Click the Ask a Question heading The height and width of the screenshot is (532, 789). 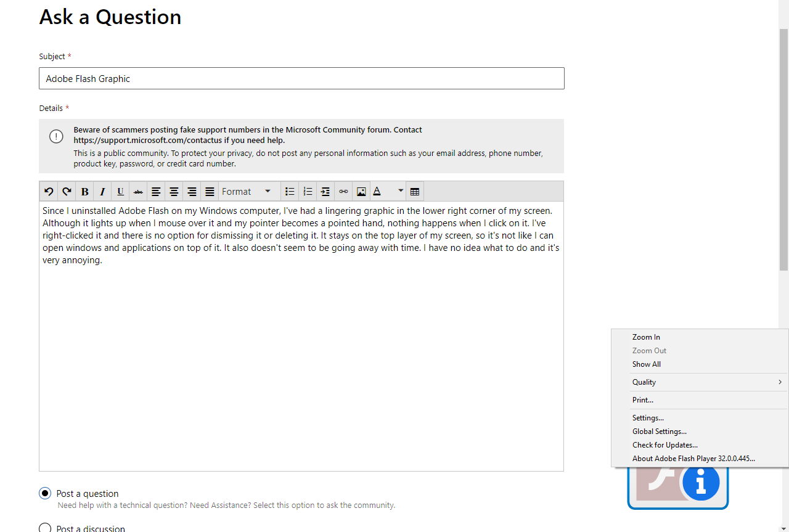[x=110, y=17]
